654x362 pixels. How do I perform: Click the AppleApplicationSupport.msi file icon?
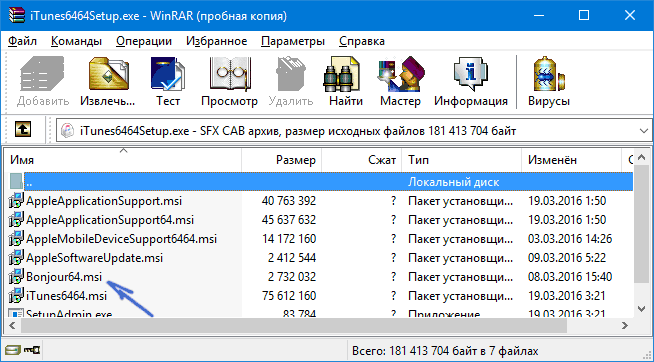click(x=16, y=201)
